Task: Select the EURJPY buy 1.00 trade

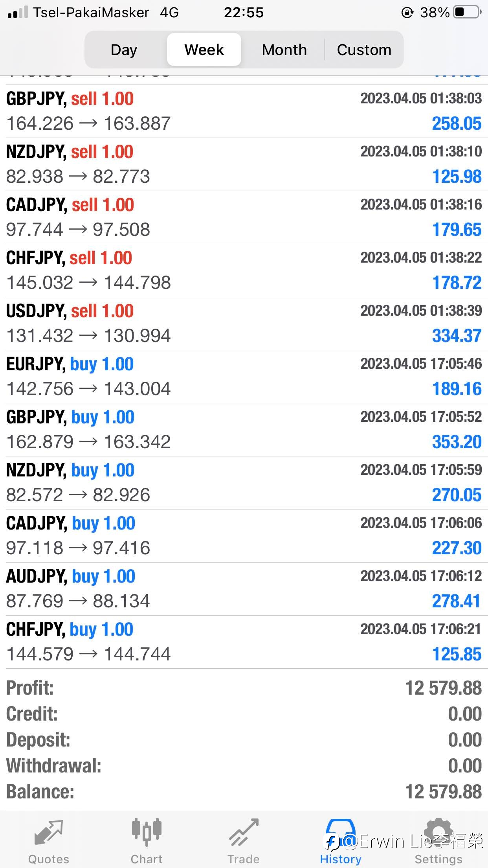Action: (244, 377)
